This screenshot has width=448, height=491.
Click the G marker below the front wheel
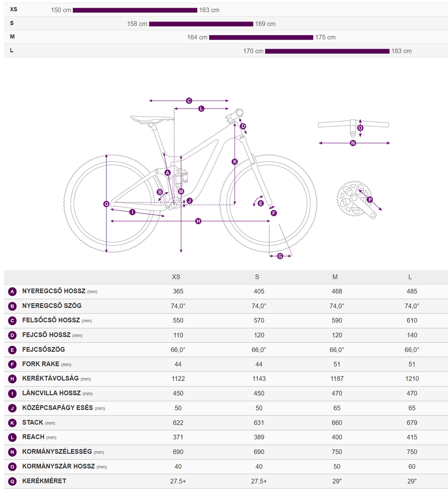coord(280,256)
